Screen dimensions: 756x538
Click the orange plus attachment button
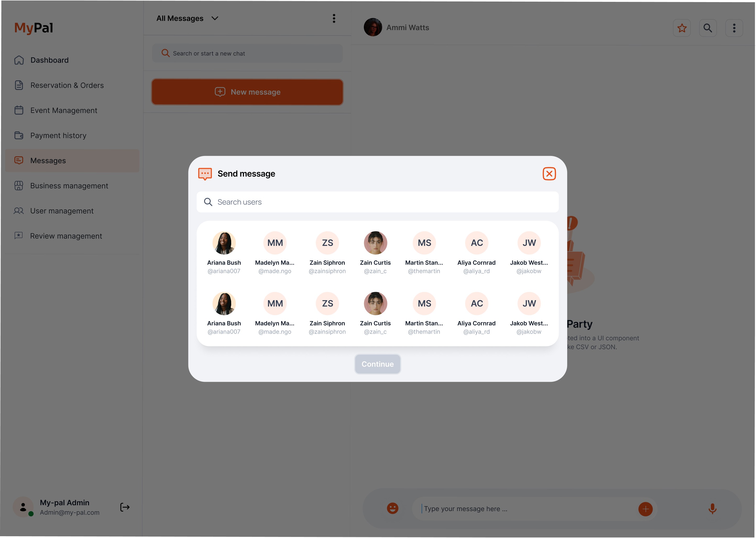tap(645, 509)
